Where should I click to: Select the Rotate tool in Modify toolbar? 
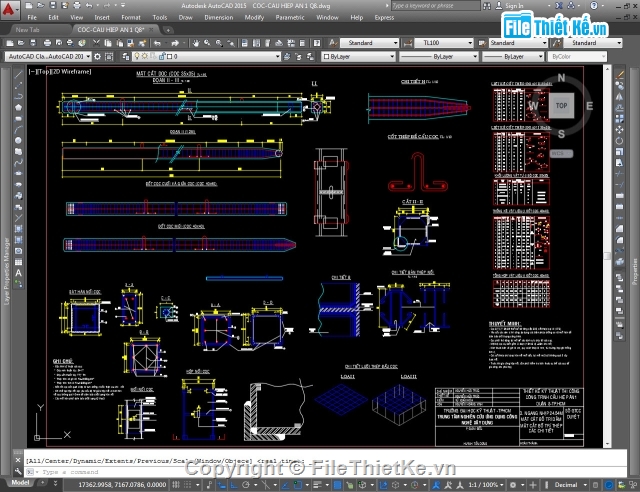620,141
